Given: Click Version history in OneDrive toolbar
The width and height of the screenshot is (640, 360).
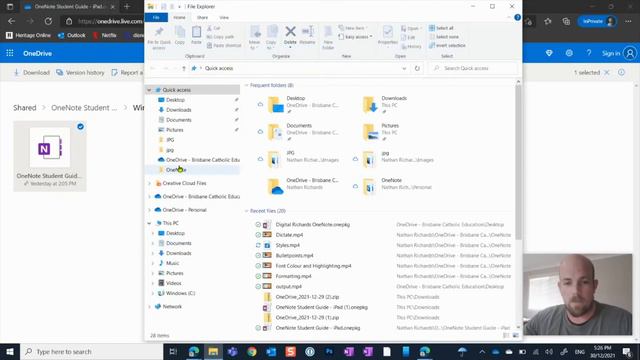Looking at the screenshot, I should tap(80, 72).
